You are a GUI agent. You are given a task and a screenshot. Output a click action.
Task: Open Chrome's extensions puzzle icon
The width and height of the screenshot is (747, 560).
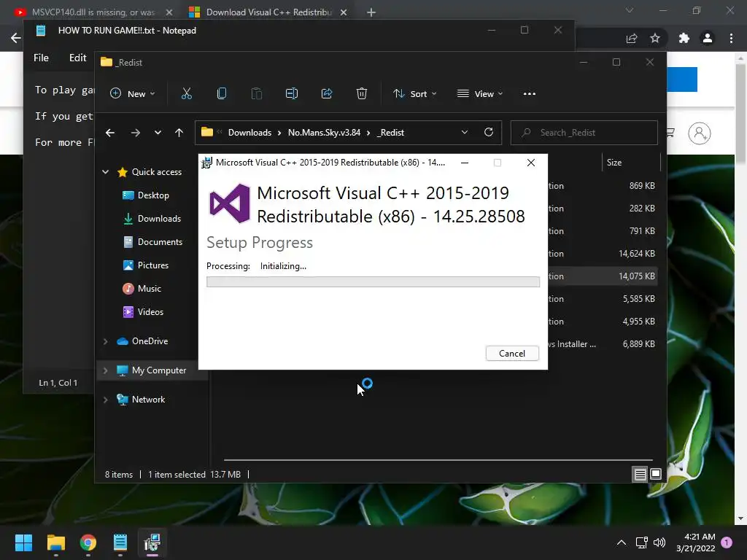(684, 38)
